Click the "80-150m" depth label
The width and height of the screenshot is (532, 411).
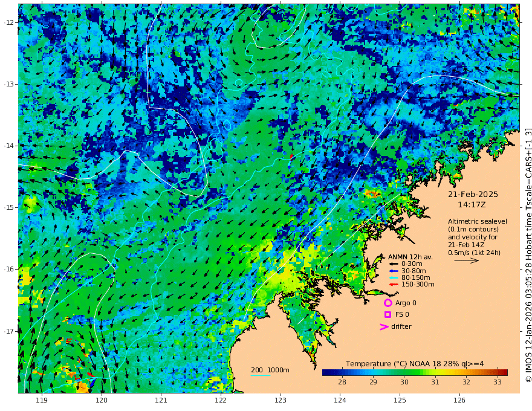(416, 277)
